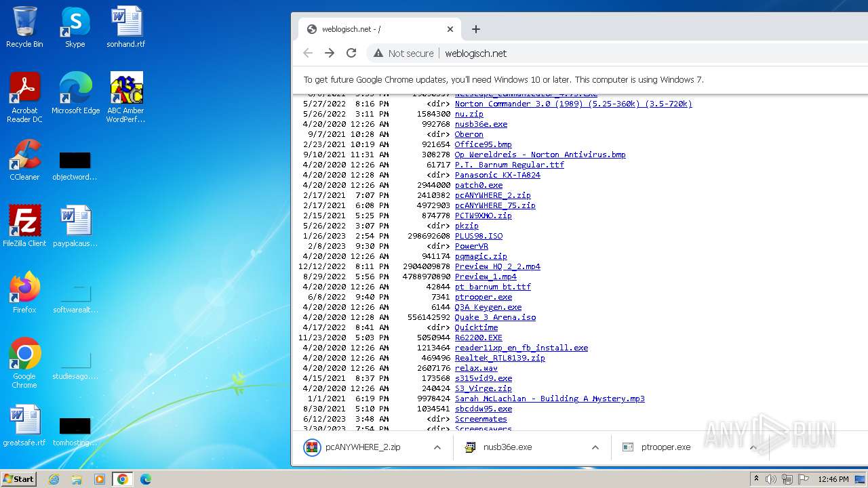Click P.T. Barnum Regular.ttf link
The height and width of the screenshot is (488, 868).
pos(509,165)
